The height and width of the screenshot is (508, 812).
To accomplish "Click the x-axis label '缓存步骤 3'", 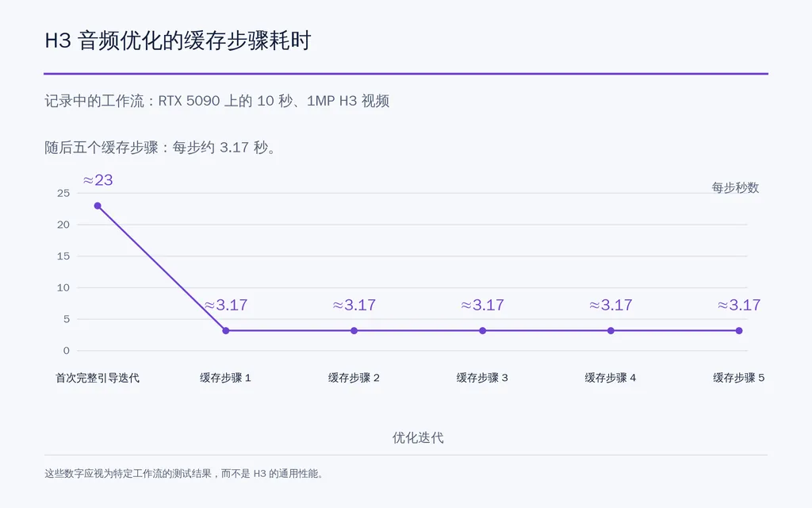I will (483, 378).
